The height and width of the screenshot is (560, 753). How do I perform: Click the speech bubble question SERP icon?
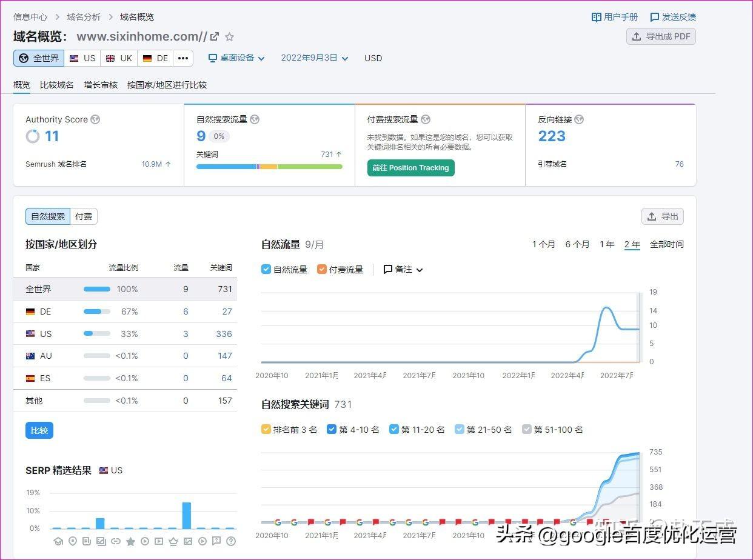pos(216,541)
